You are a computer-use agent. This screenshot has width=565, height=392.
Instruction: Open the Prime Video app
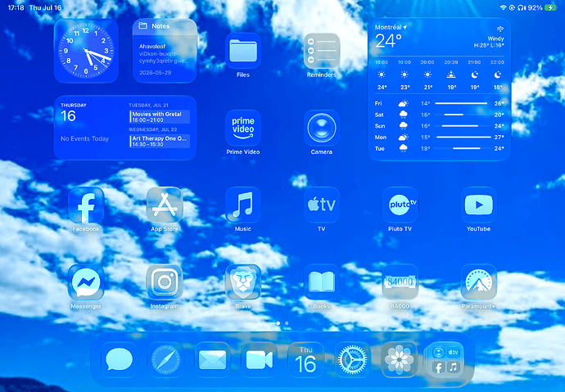point(243,128)
